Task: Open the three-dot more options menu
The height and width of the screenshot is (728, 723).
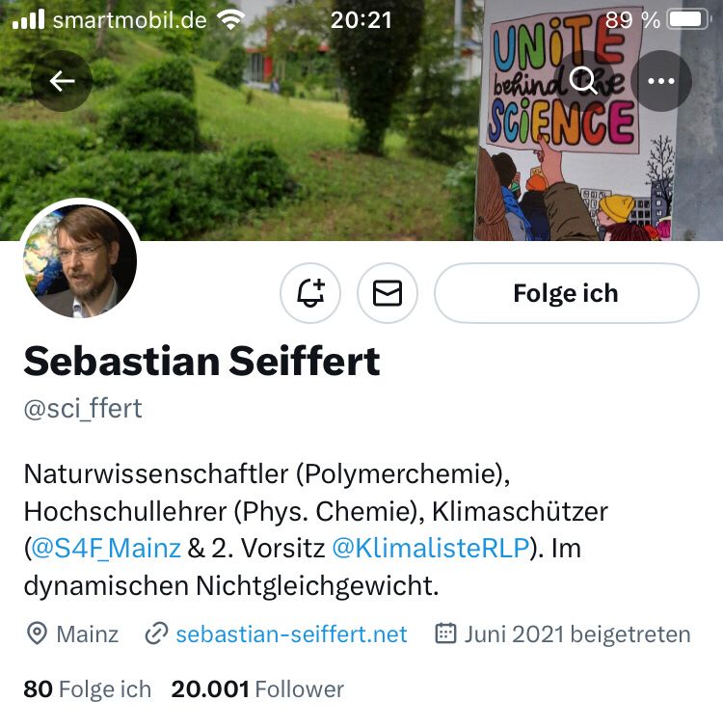Action: (661, 81)
